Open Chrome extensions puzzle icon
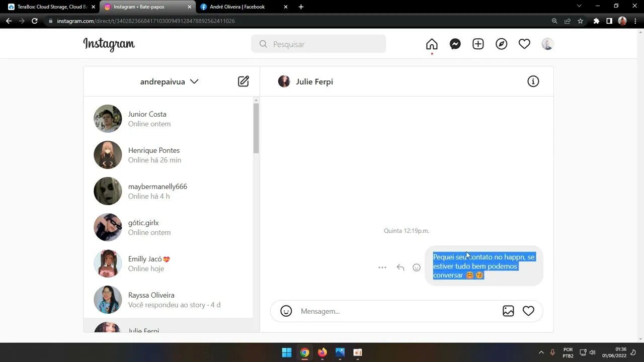The width and height of the screenshot is (644, 362). point(597,21)
